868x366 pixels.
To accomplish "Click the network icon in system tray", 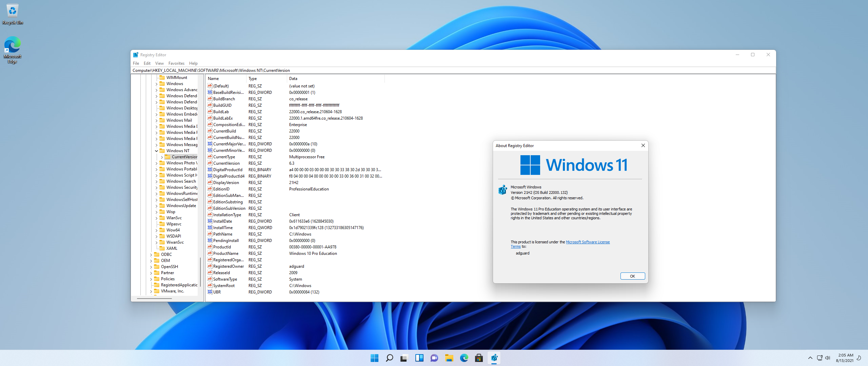I will 820,358.
